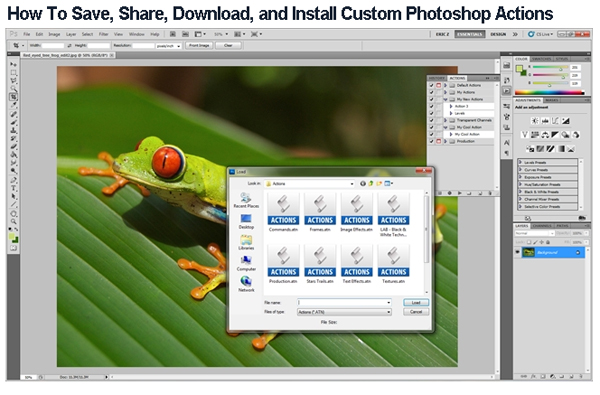Toggle dialog control for Default Actions
Screen dimensions: 600x395
[439, 85]
